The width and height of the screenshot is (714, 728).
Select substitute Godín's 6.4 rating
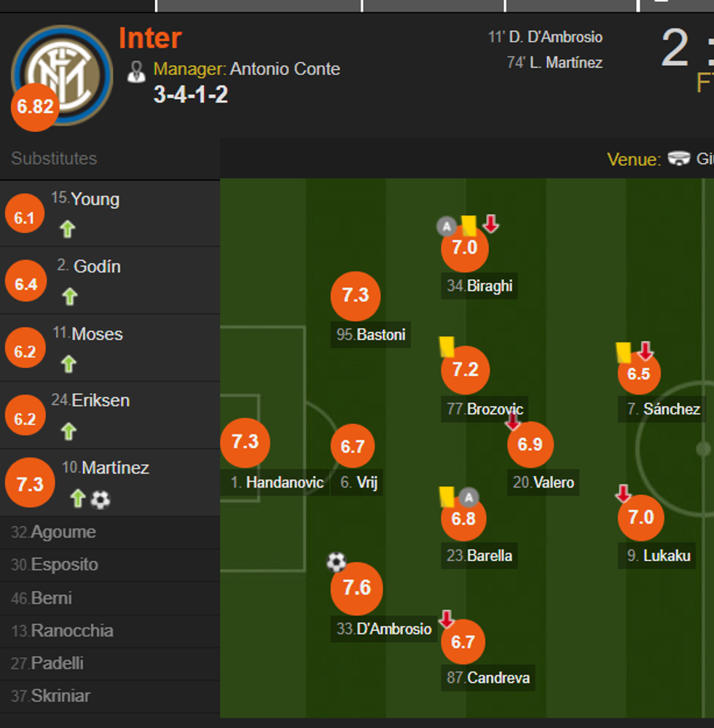coord(25,283)
